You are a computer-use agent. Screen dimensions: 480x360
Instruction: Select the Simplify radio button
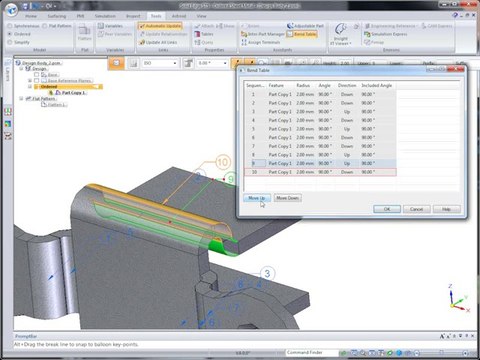pos(19,42)
